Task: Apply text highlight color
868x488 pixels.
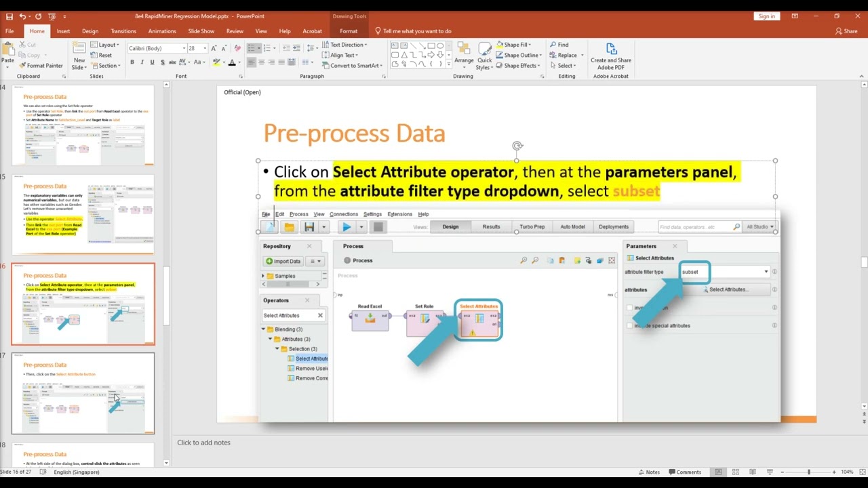Action: point(216,62)
